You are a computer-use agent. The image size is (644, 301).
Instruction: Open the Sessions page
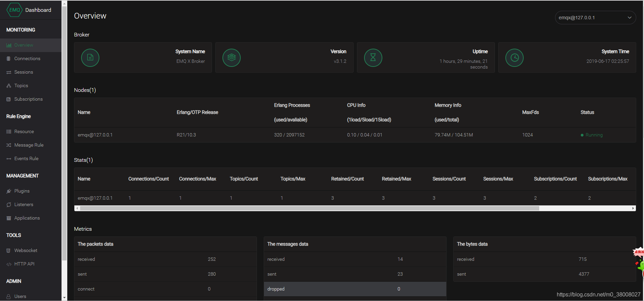[x=31, y=72]
